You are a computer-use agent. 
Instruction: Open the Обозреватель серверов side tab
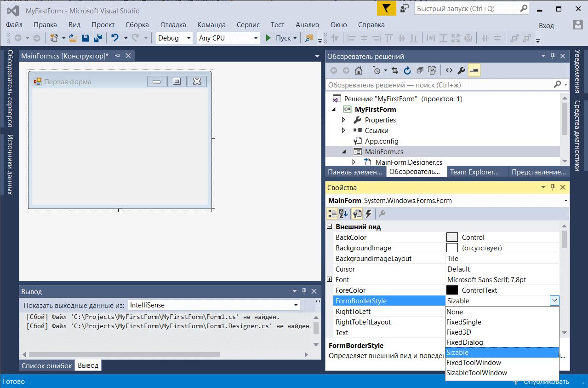point(9,88)
